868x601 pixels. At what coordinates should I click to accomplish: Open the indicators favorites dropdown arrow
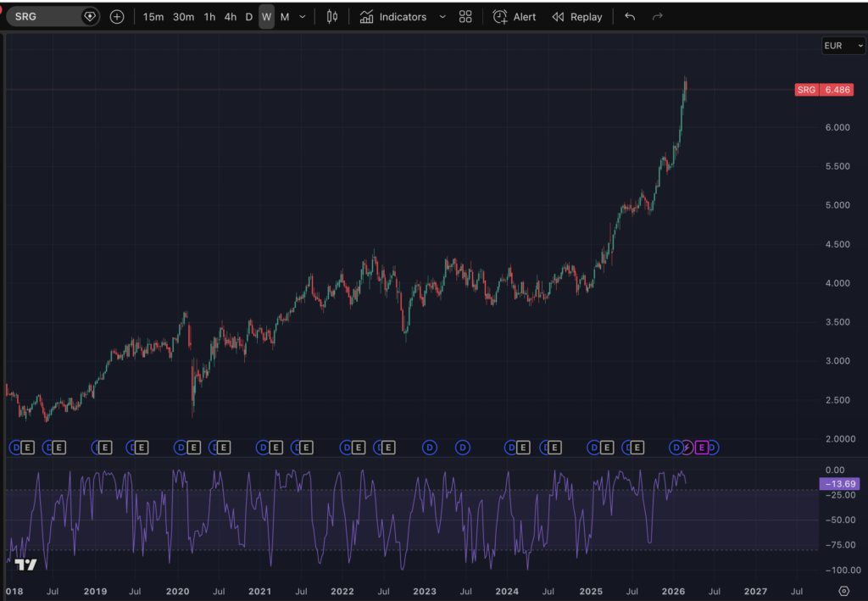click(x=442, y=17)
